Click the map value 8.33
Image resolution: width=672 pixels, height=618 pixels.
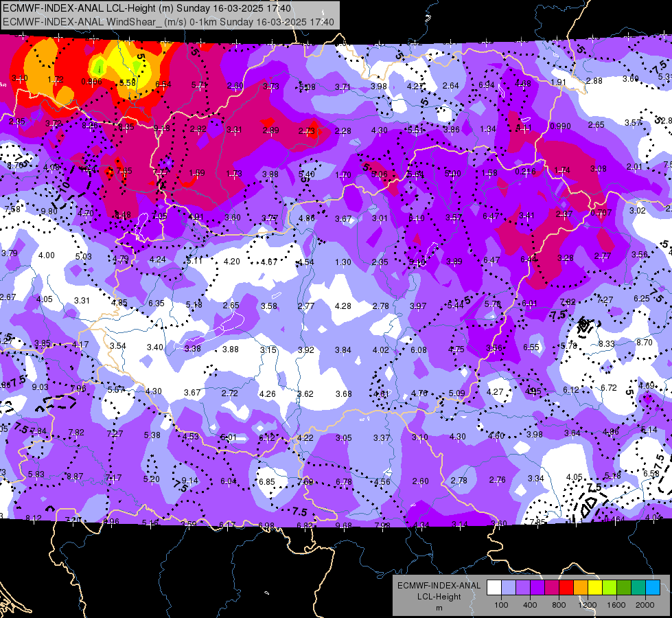[x=607, y=344]
